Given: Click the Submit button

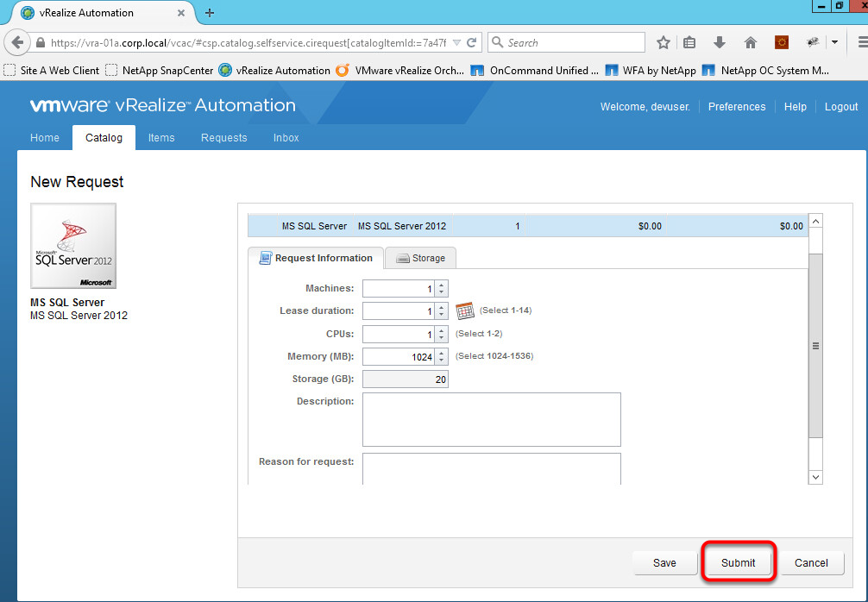Looking at the screenshot, I should tap(738, 562).
